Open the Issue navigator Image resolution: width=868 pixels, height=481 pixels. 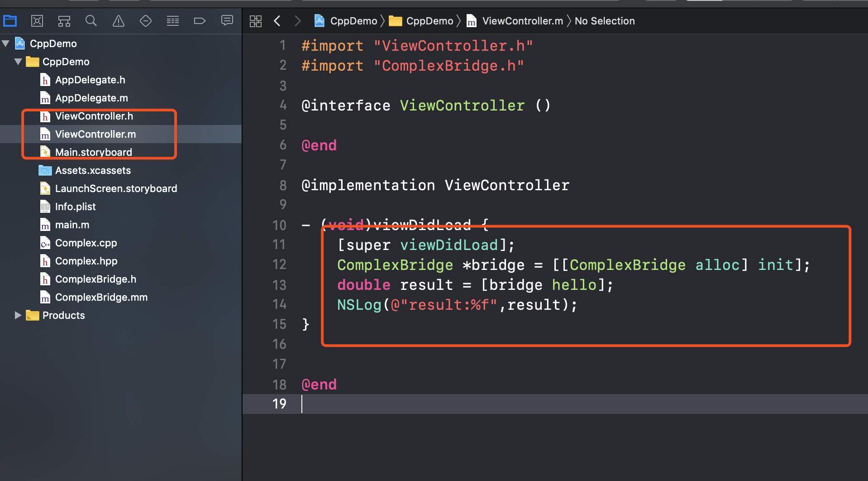click(x=119, y=21)
